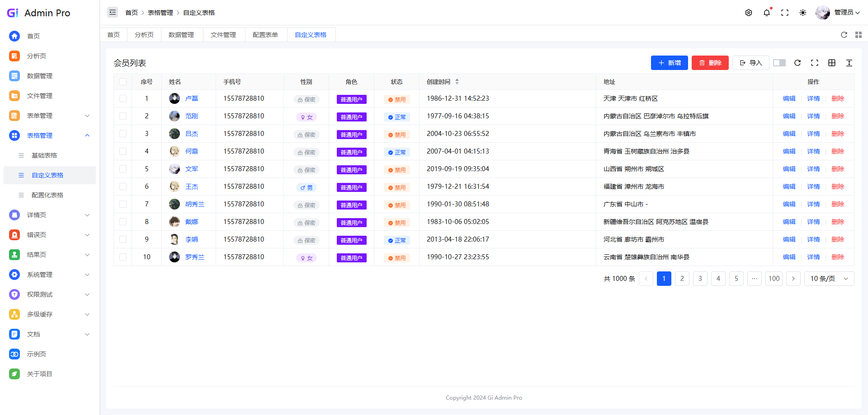The height and width of the screenshot is (415, 868).
Task: Open the 10 条/页 page size dropdown
Action: pos(829,279)
